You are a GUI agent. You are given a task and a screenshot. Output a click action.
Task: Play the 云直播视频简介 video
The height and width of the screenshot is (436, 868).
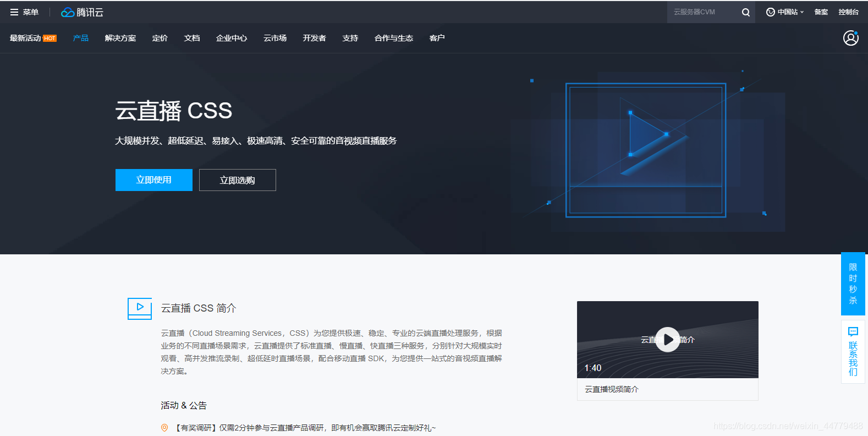(x=668, y=340)
